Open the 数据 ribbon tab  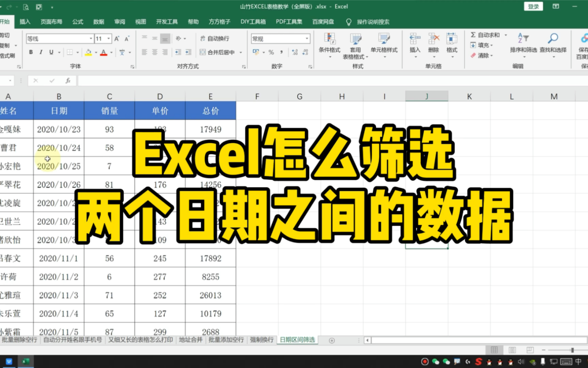click(98, 22)
